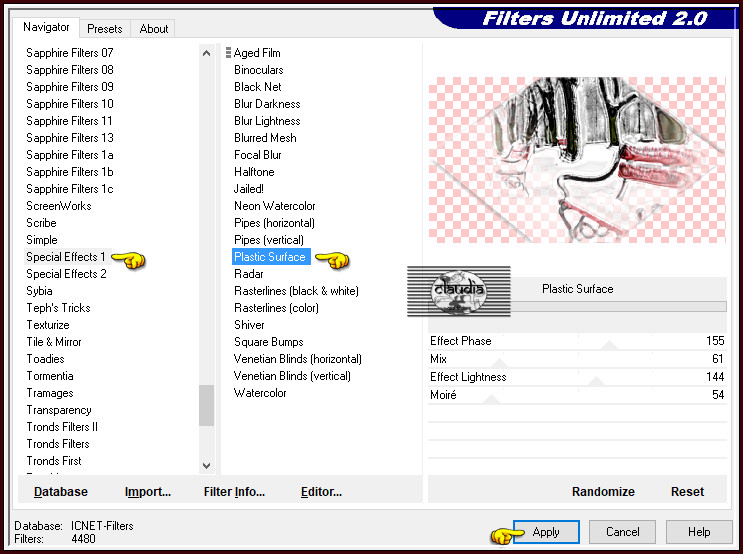This screenshot has width=743, height=554.
Task: Select Sapphire Filters 1b category
Action: click(70, 172)
